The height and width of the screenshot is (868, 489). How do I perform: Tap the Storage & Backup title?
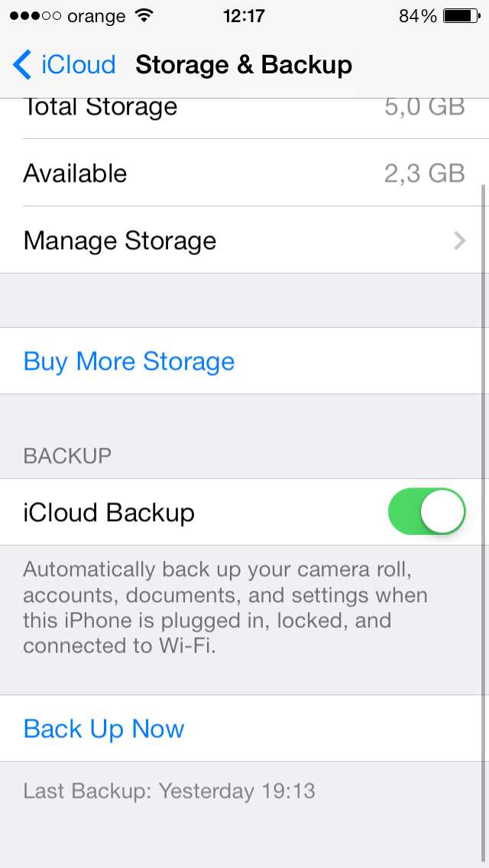(244, 65)
